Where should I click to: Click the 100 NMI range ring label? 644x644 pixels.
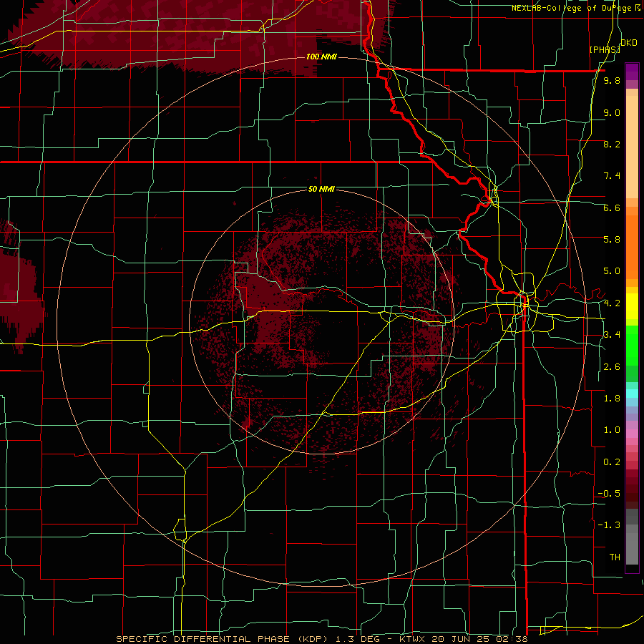(321, 57)
